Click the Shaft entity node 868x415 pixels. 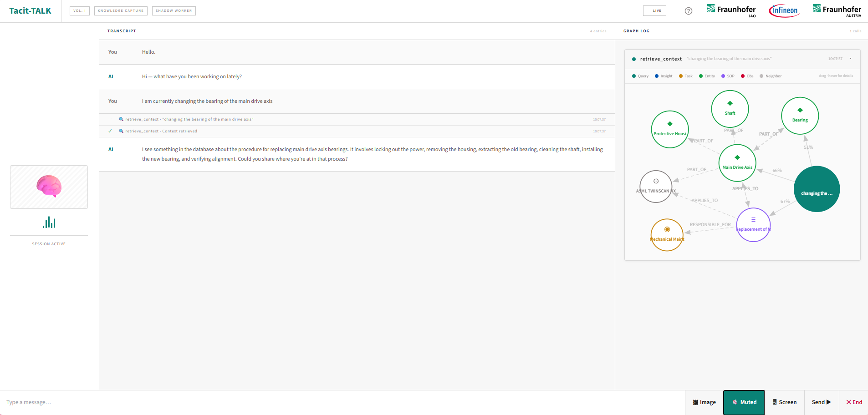[730, 109]
